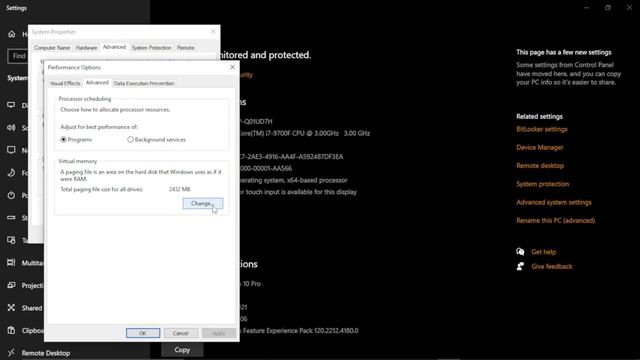The image size is (640, 360).
Task: Click Rename this PC (advanced) link
Action: 556,220
